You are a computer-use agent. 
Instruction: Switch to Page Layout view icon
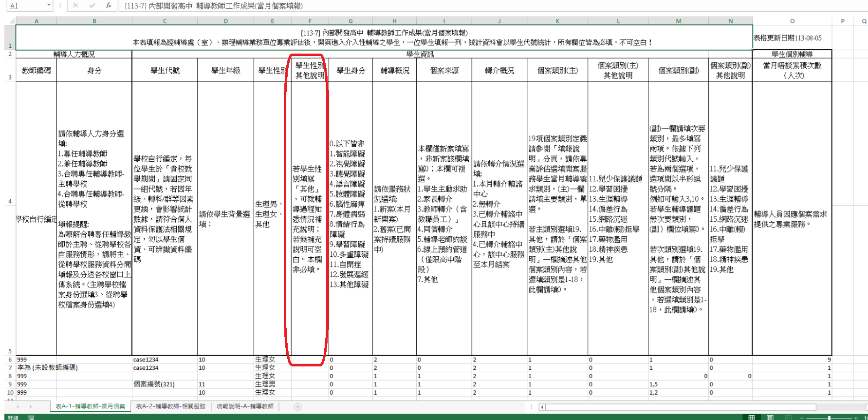click(x=770, y=418)
